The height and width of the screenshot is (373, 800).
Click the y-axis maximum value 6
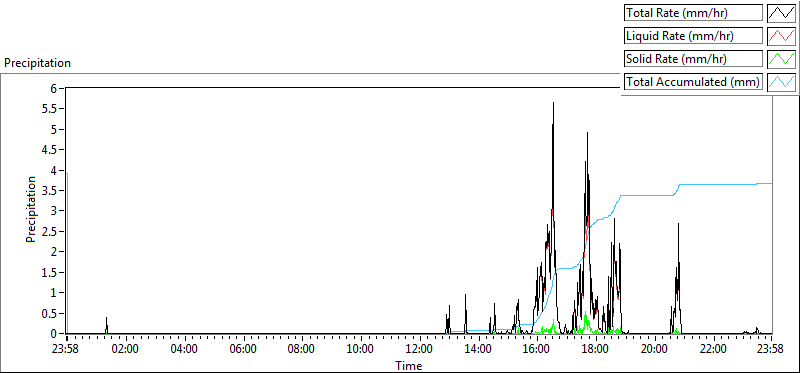(x=59, y=88)
